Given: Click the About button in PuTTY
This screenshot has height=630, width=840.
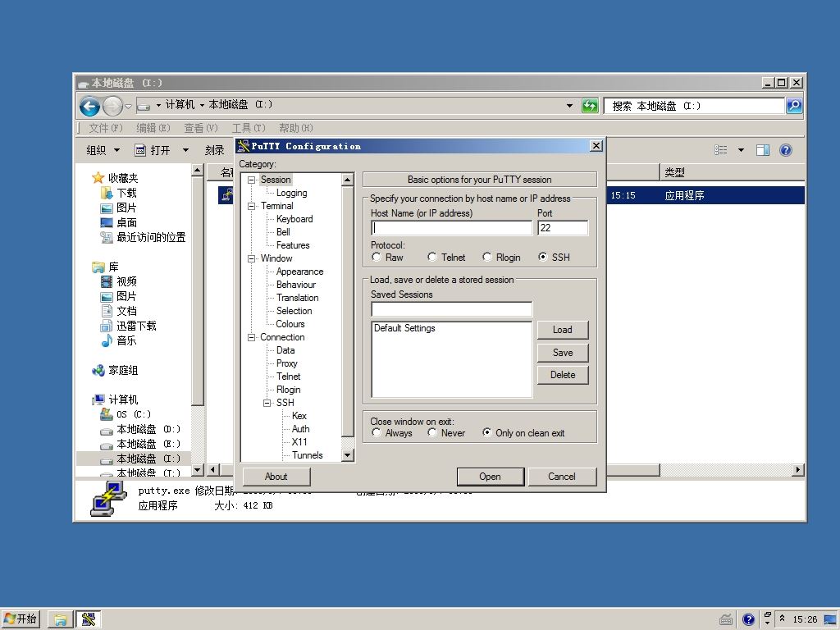Looking at the screenshot, I should 276,477.
